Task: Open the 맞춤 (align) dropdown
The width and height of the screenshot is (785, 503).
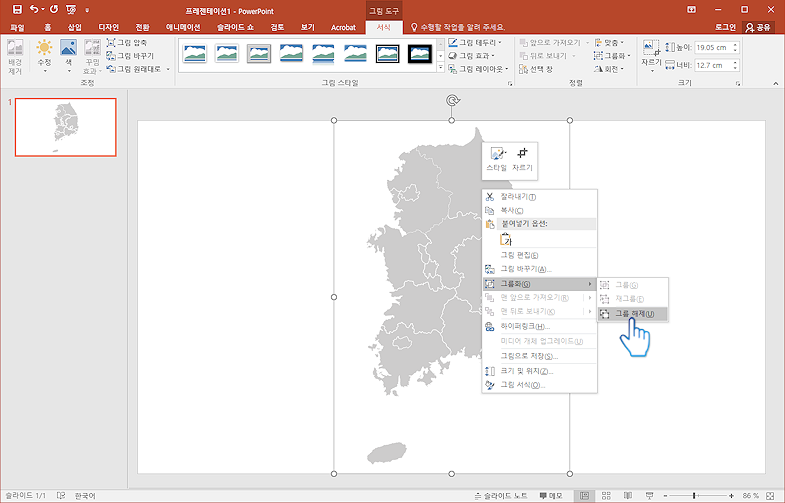Action: click(x=609, y=43)
